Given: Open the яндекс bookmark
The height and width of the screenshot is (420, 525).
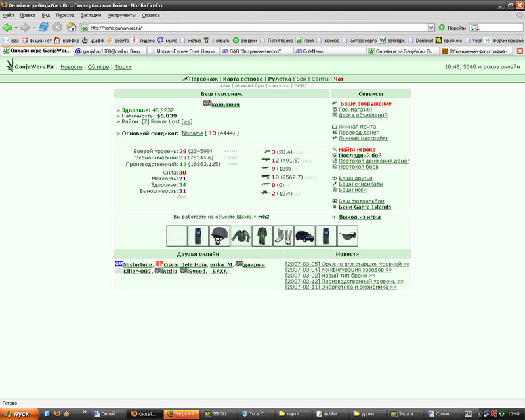Looking at the screenshot, I should click(143, 41).
